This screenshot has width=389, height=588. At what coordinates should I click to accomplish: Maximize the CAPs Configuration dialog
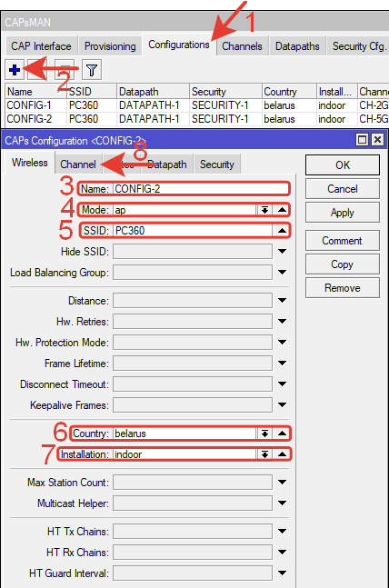pos(363,140)
